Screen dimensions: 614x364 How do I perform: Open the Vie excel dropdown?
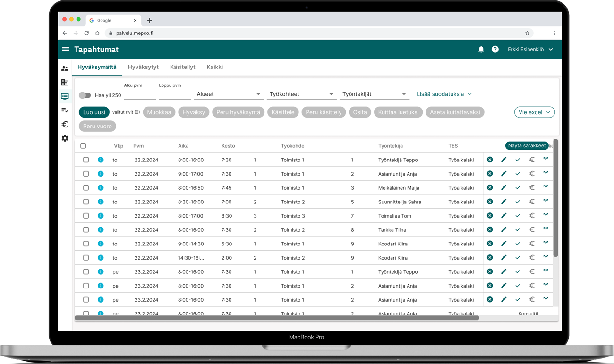click(534, 112)
